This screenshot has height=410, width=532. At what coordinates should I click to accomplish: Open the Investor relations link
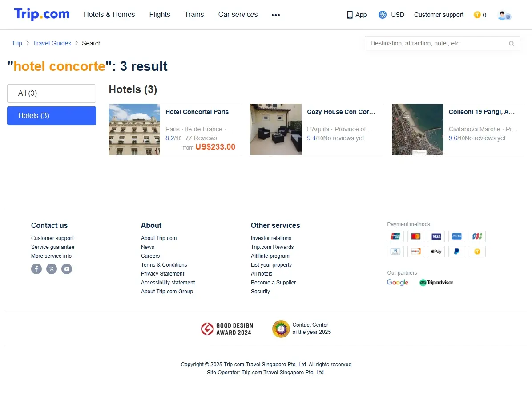[x=271, y=238]
